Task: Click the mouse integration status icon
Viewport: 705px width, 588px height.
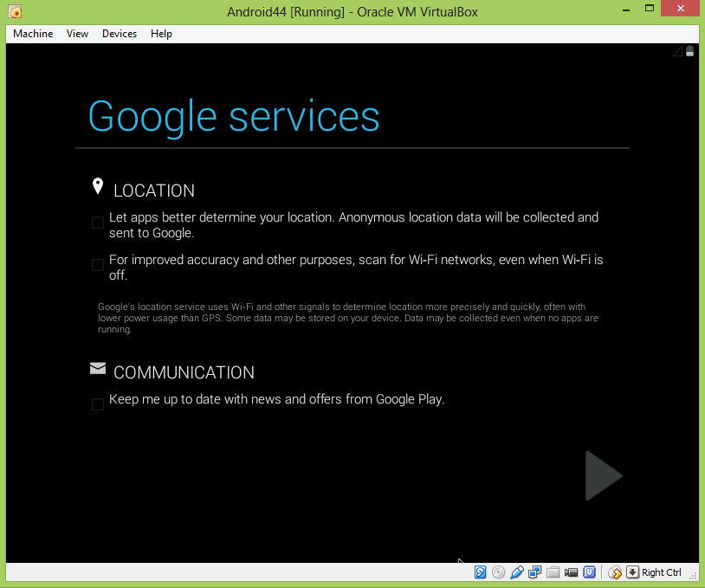Action: click(615, 572)
